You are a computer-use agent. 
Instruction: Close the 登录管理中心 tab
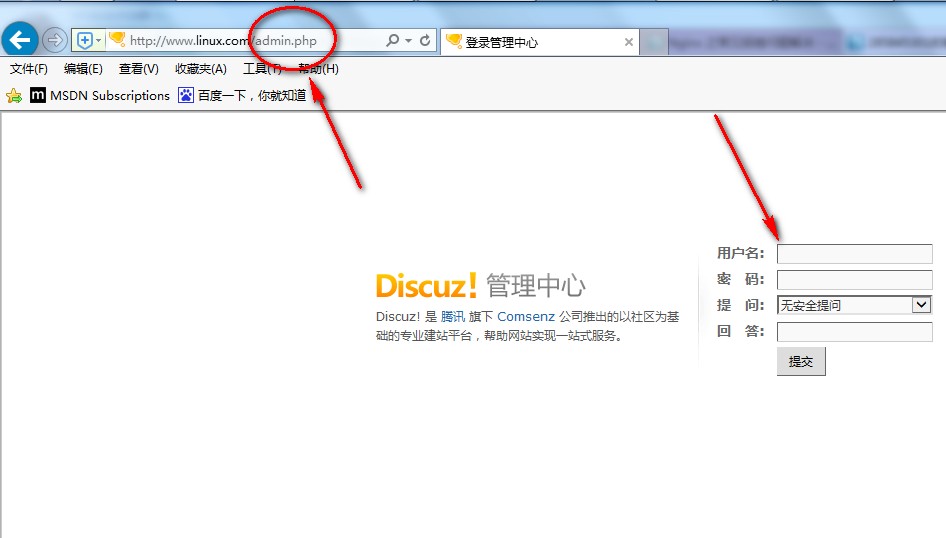tap(629, 42)
